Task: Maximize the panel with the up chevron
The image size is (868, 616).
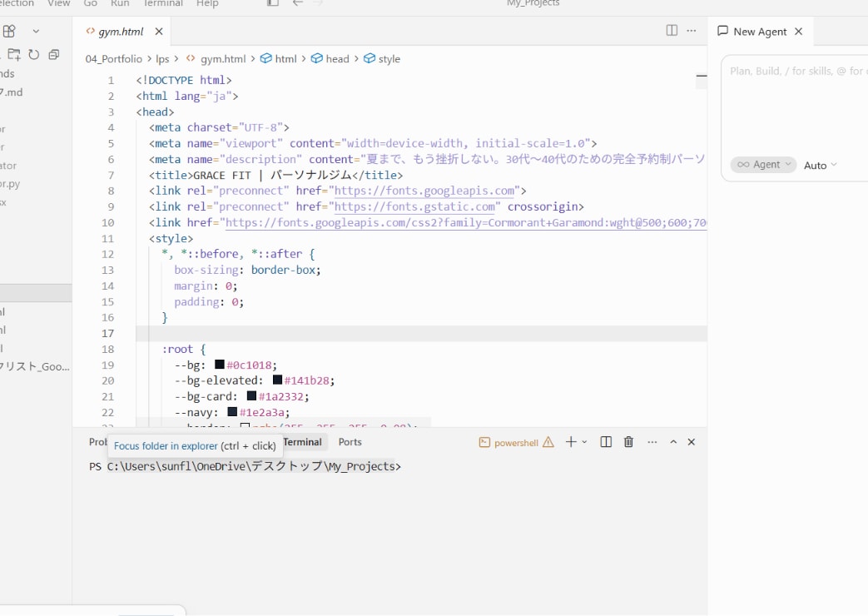Action: click(x=673, y=442)
